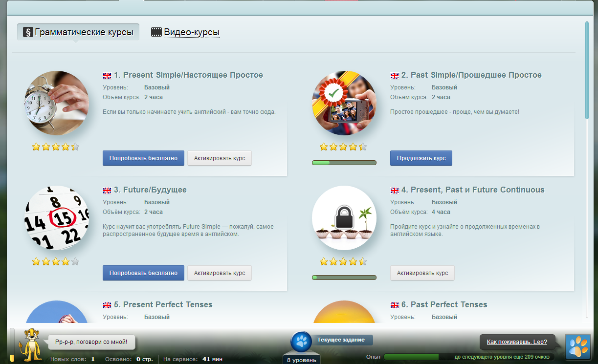Open the locked Present, Past и Future Continuous thumbnail
This screenshot has width=598, height=364.
coord(344,218)
